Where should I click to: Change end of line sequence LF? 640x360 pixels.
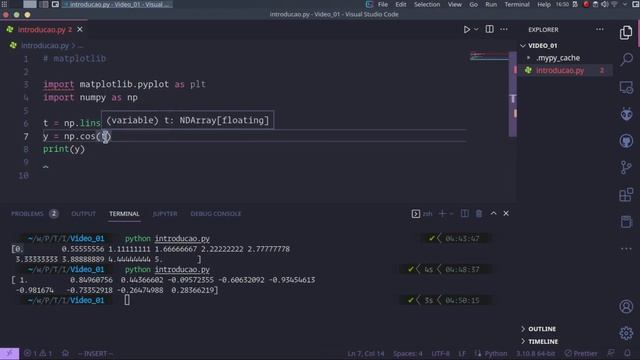[x=462, y=354]
